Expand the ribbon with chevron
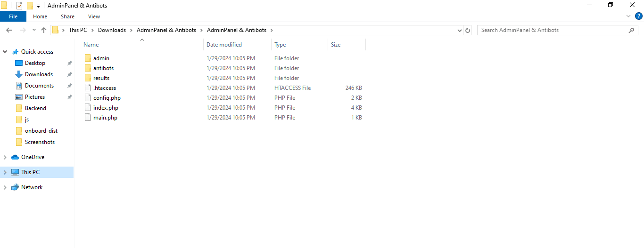644x248 pixels. [628, 16]
